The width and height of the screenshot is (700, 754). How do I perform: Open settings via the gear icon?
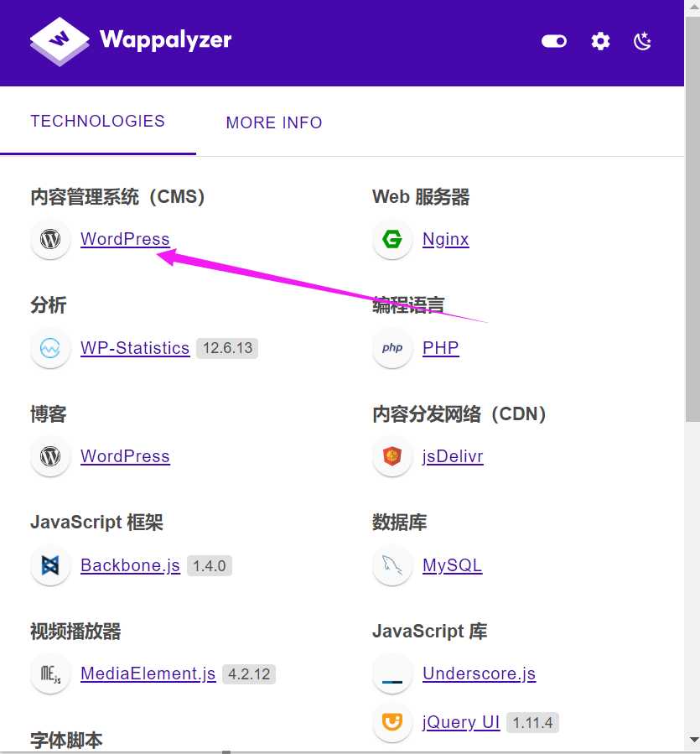pyautogui.click(x=600, y=40)
